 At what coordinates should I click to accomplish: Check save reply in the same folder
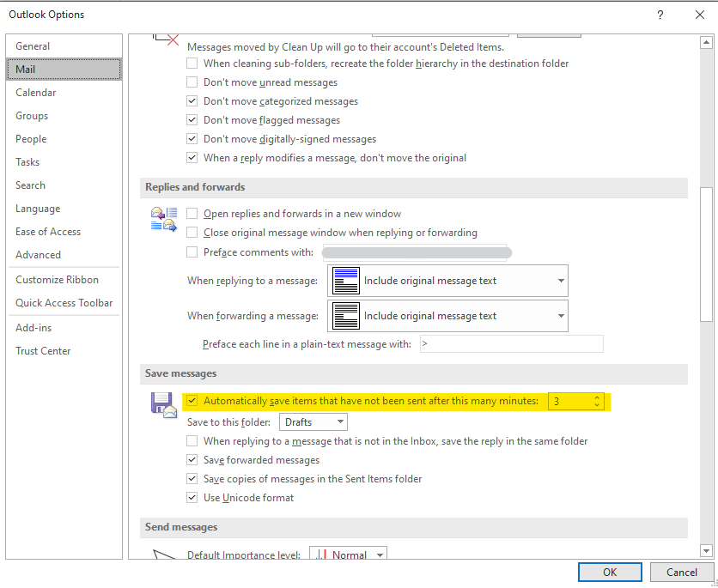[192, 441]
